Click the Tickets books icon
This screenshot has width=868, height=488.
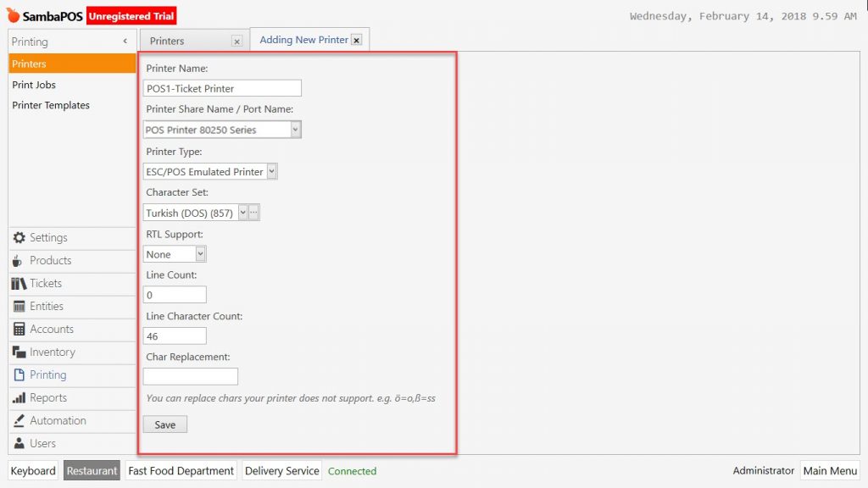(19, 283)
